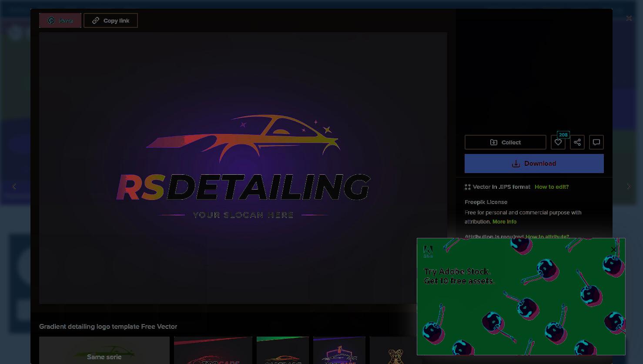The image size is (643, 364).
Task: Add the vector to a collection with Collect
Action: click(x=505, y=142)
